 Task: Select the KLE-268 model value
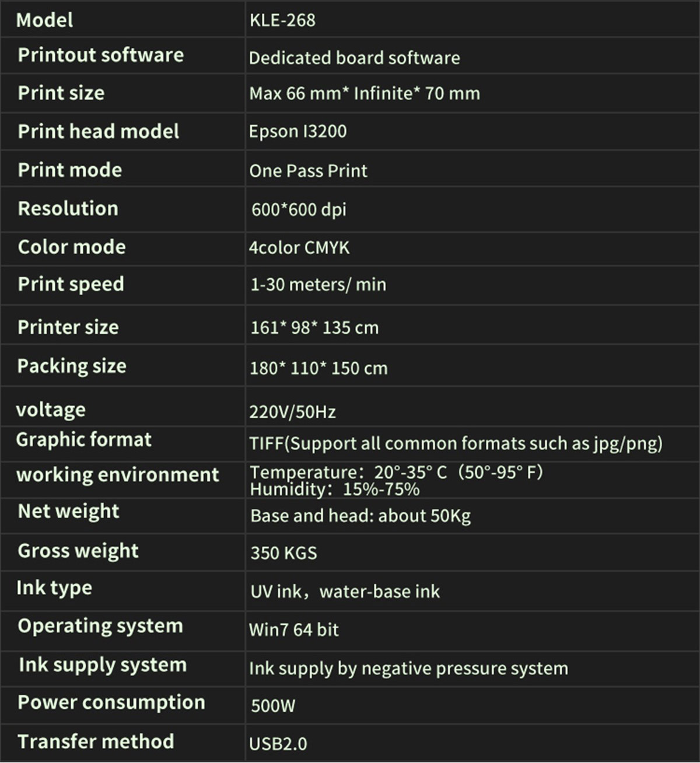pos(282,20)
